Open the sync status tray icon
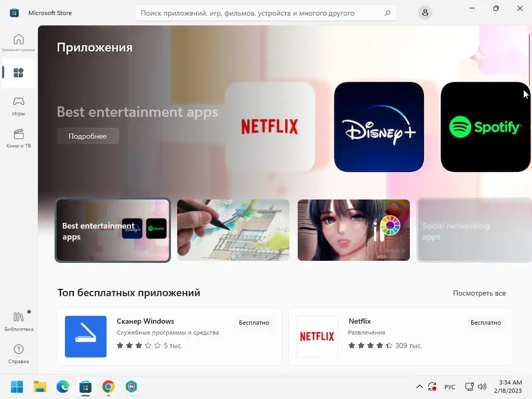 click(432, 387)
